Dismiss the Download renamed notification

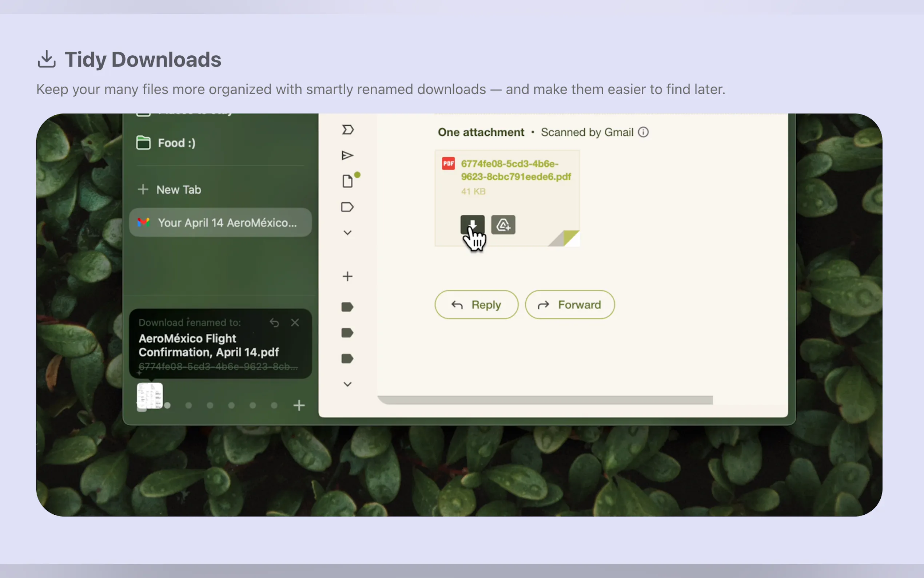[x=295, y=322]
